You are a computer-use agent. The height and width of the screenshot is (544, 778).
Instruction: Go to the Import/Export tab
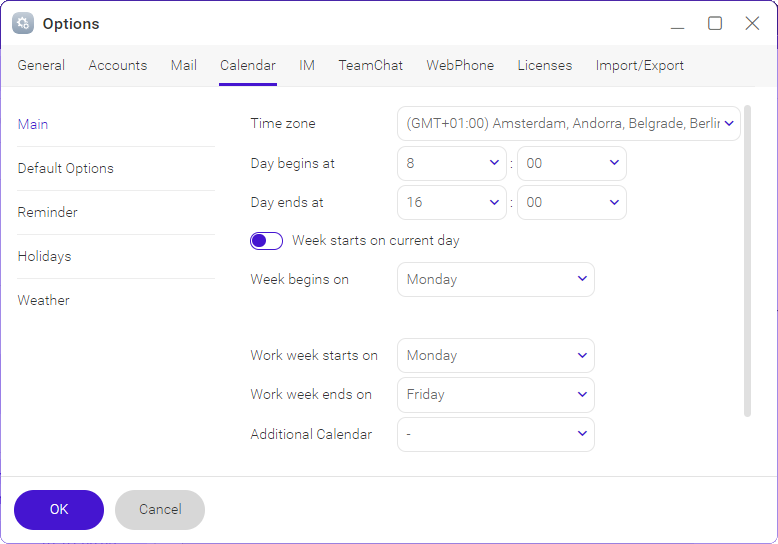click(640, 66)
